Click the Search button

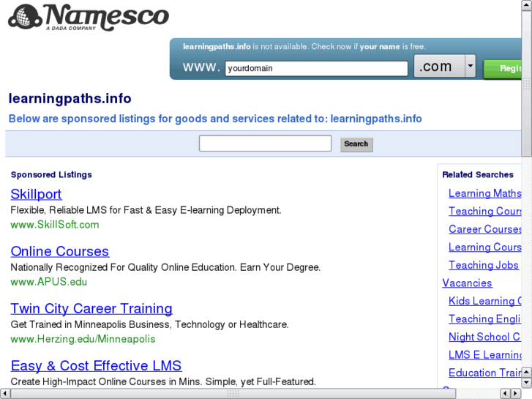(x=356, y=144)
